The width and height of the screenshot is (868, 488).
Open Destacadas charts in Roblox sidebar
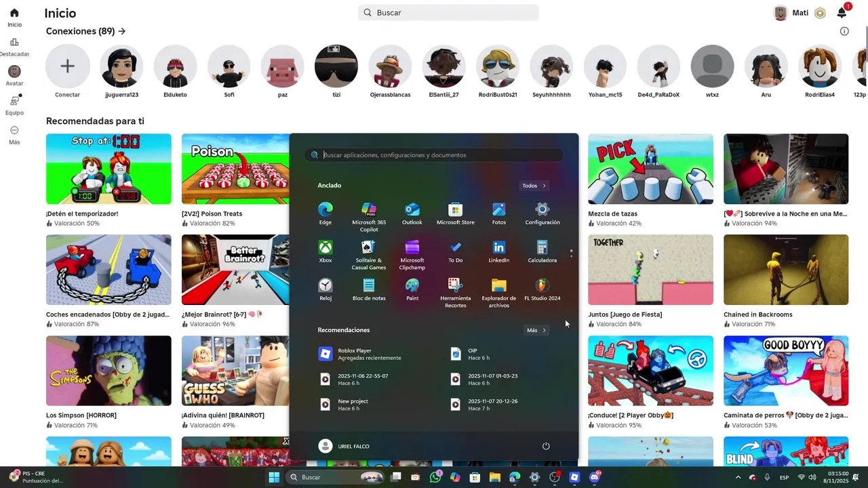14,47
